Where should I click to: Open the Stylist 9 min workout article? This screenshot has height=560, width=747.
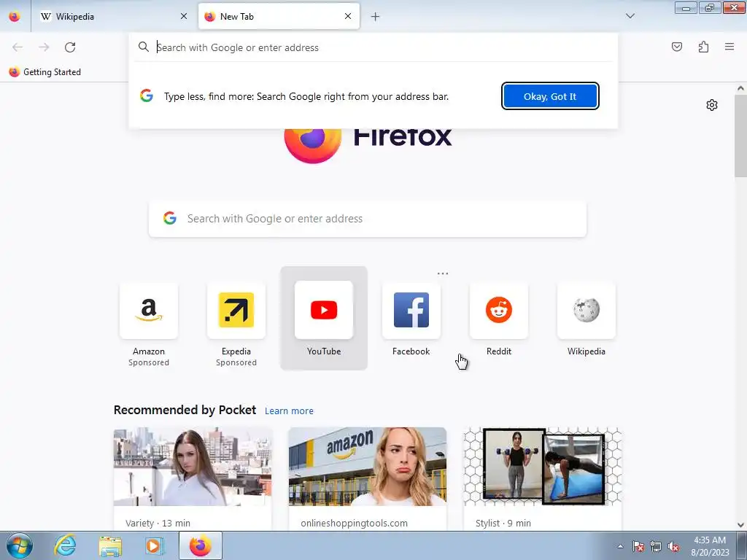pos(543,478)
